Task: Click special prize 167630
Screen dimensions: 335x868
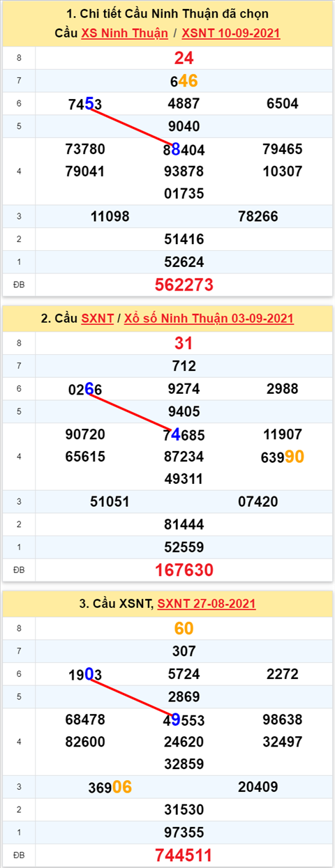Action: tap(184, 570)
